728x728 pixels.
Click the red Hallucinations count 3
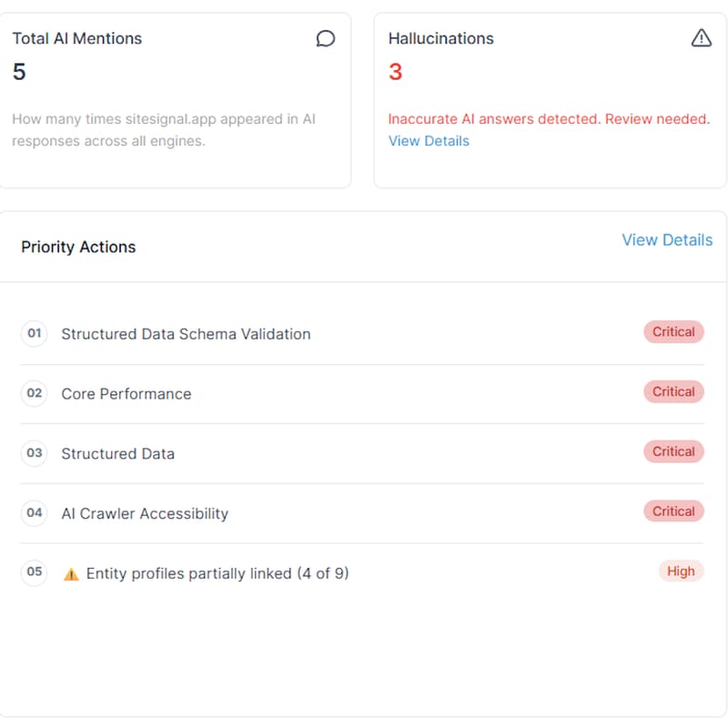tap(396, 72)
